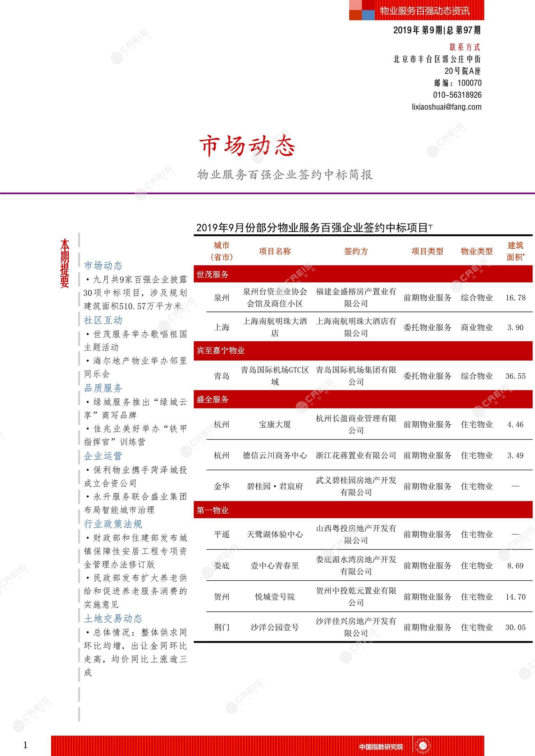The image size is (535, 756).
Task: Click the city cell 娄底
Action: click(x=221, y=566)
